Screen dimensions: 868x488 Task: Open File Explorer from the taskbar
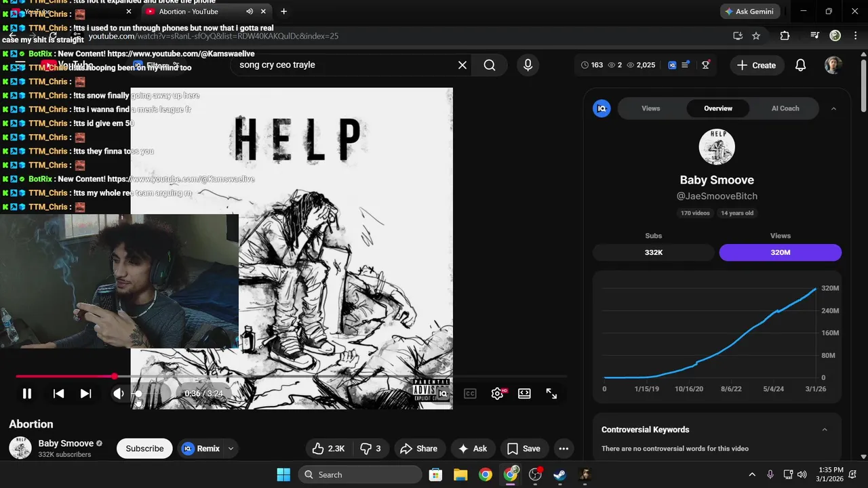[460, 474]
